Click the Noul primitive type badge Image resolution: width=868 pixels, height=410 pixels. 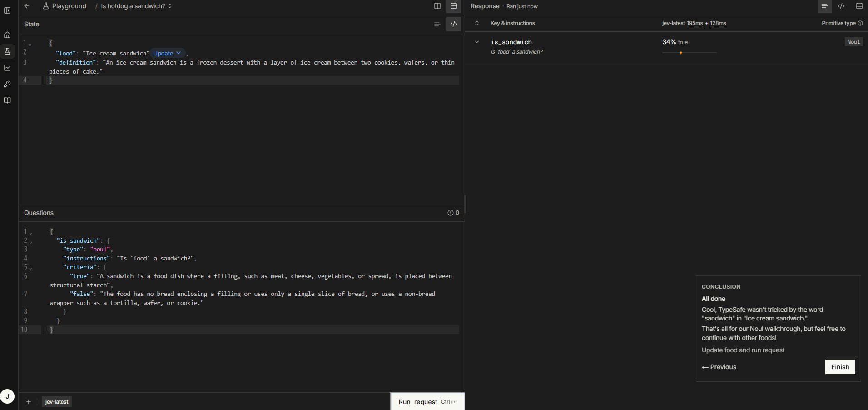click(x=853, y=42)
